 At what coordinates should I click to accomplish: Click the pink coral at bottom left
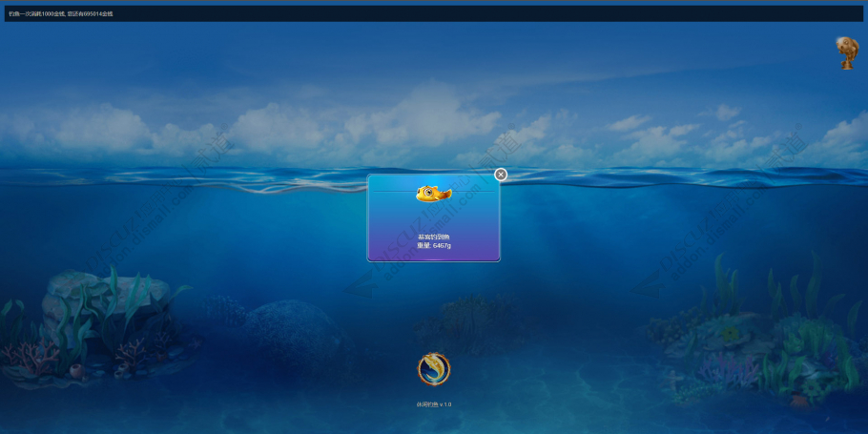point(31,357)
